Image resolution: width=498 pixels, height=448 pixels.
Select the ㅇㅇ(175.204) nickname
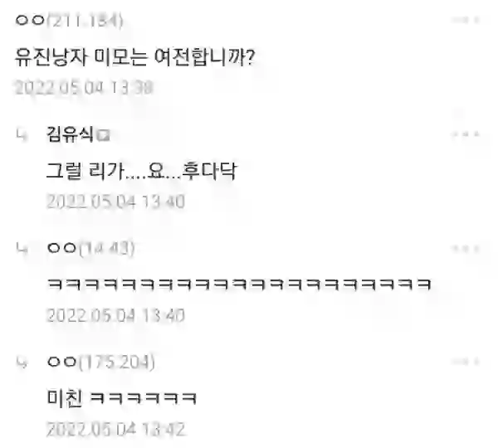point(100,362)
